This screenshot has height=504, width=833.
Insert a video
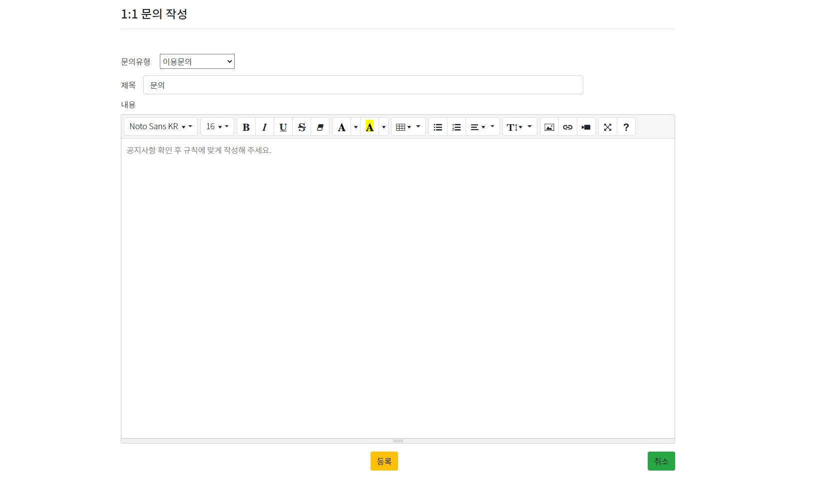coord(586,127)
